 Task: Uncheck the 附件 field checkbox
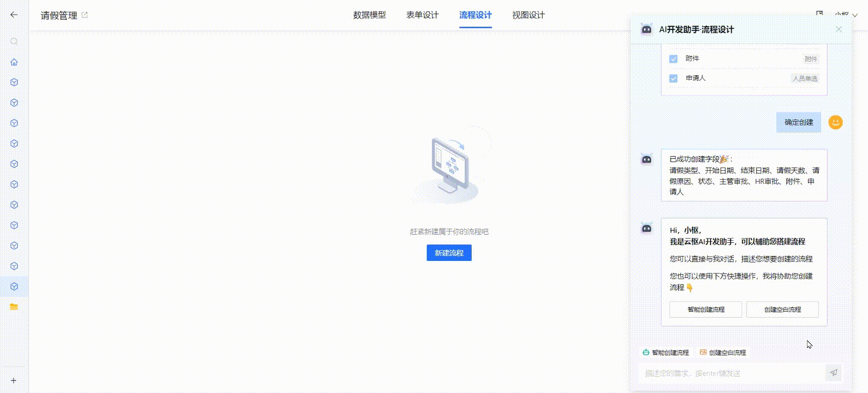(673, 59)
